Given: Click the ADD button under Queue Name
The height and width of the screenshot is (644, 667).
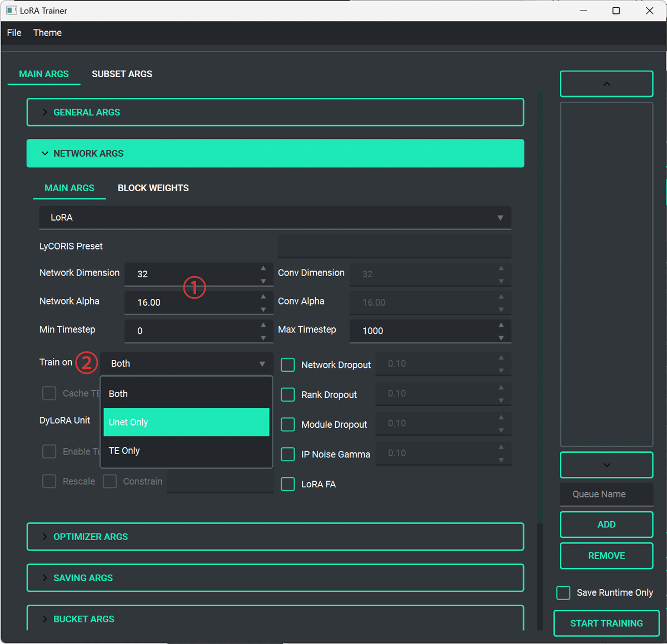Looking at the screenshot, I should click(x=606, y=524).
